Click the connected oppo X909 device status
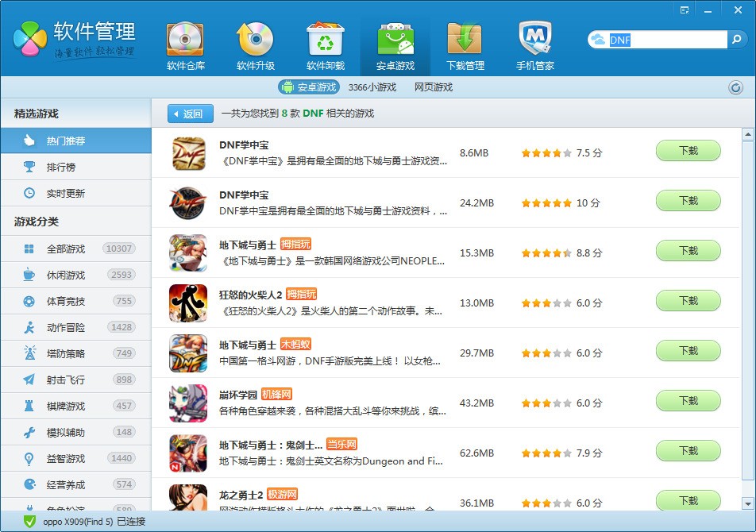 point(94,522)
